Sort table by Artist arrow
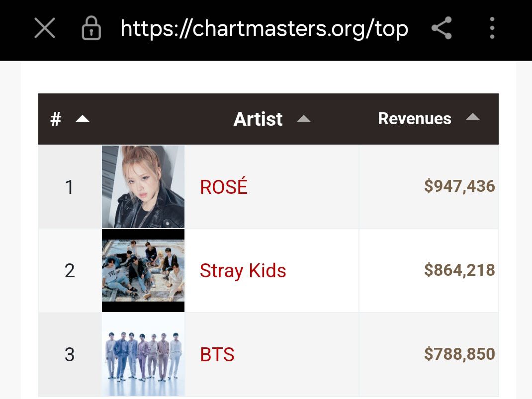This screenshot has height=399, width=532. coord(304,118)
